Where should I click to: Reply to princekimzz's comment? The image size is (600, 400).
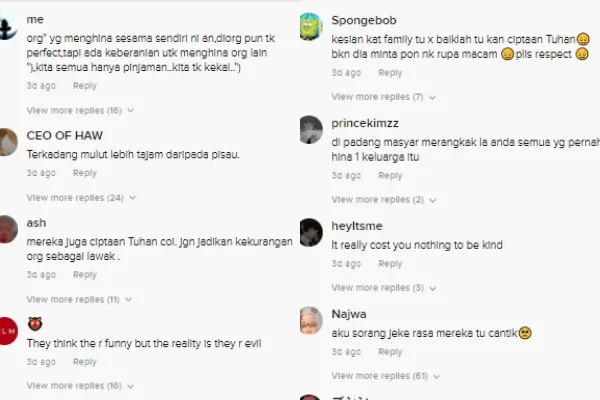coord(390,176)
